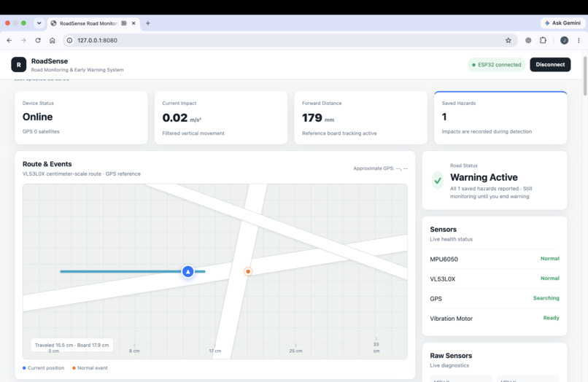Click GPS 0 satellites text
Image resolution: width=588 pixels, height=382 pixels.
pyautogui.click(x=41, y=131)
